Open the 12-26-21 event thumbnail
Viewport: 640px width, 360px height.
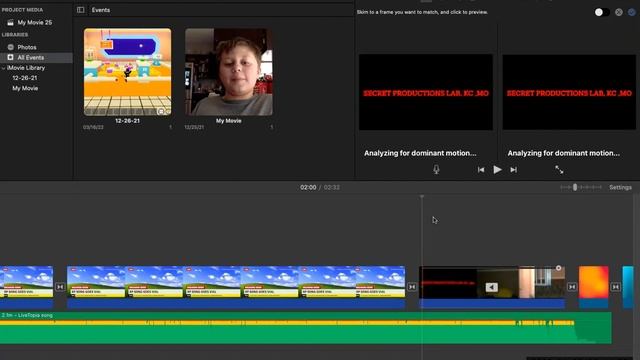point(127,72)
